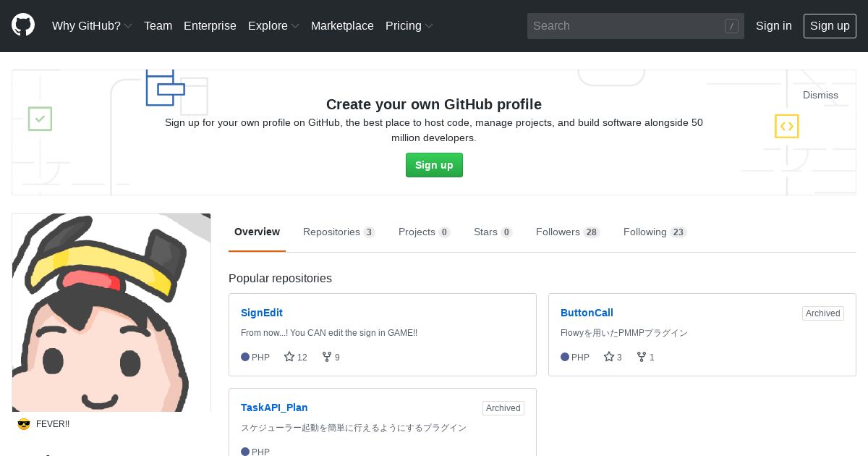Click the star icon on SignEdit
868x456 pixels.
(x=289, y=357)
